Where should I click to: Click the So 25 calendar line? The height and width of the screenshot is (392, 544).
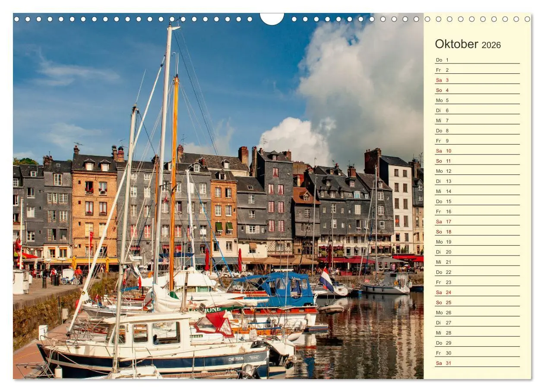pos(477,303)
